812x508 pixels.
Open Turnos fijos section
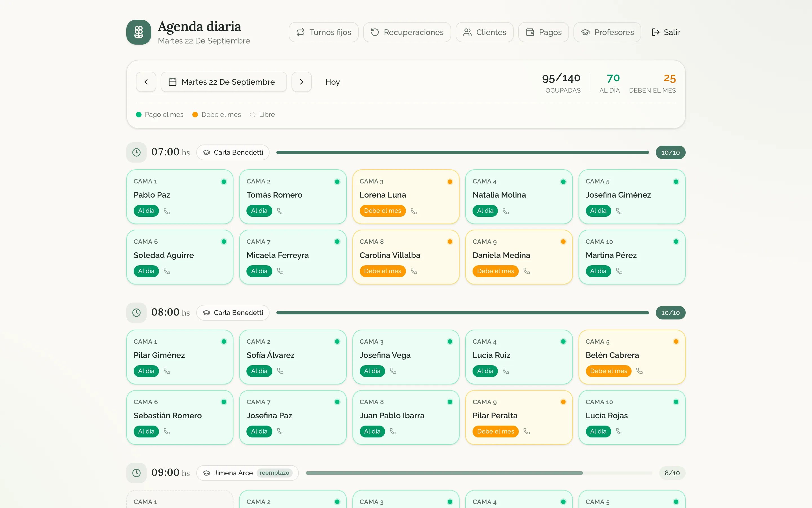[x=323, y=32]
